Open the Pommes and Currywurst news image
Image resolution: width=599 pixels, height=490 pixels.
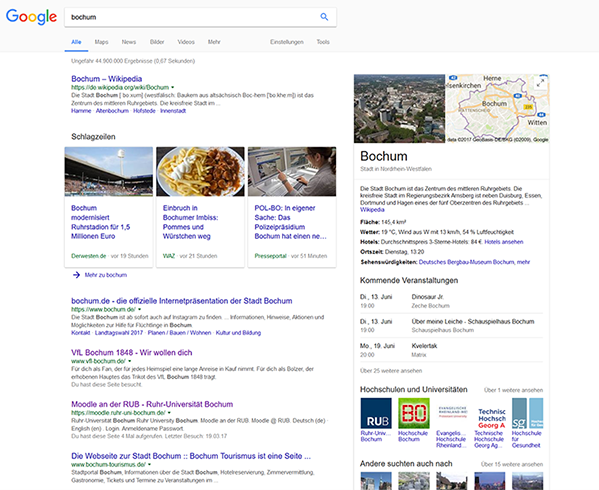click(x=201, y=171)
